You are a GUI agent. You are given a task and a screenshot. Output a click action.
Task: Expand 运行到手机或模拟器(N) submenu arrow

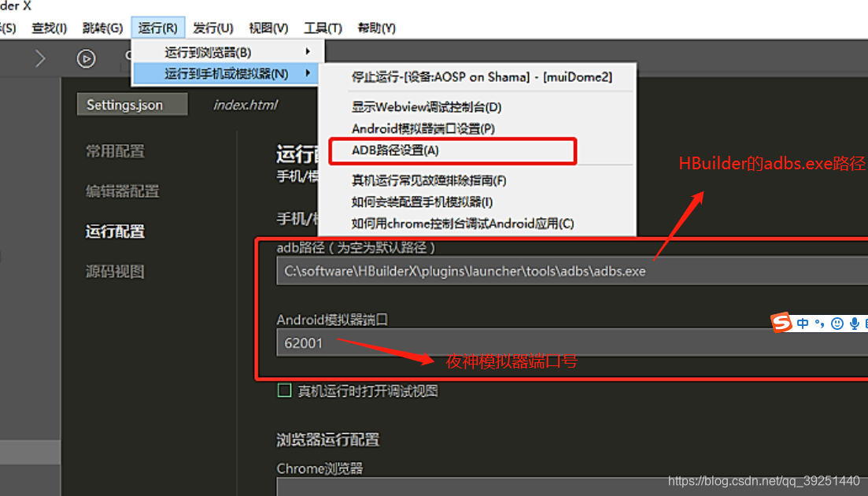[x=308, y=73]
